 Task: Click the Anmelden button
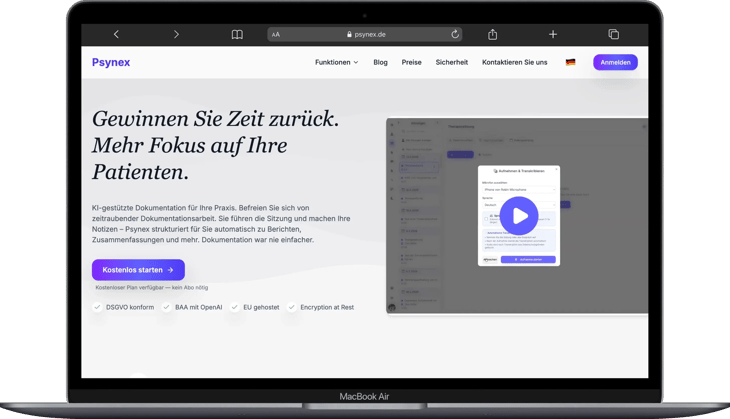click(615, 62)
